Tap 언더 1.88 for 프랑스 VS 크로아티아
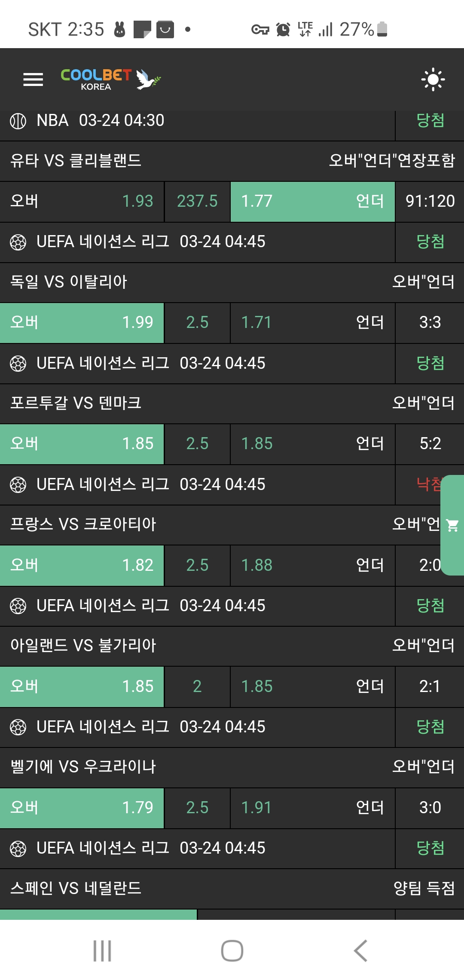 coord(312,565)
